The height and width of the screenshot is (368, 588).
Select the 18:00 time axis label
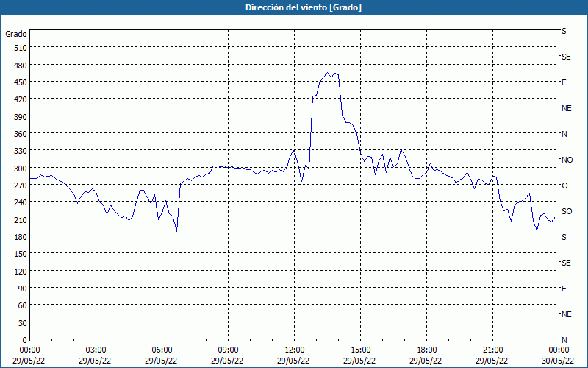click(x=427, y=350)
